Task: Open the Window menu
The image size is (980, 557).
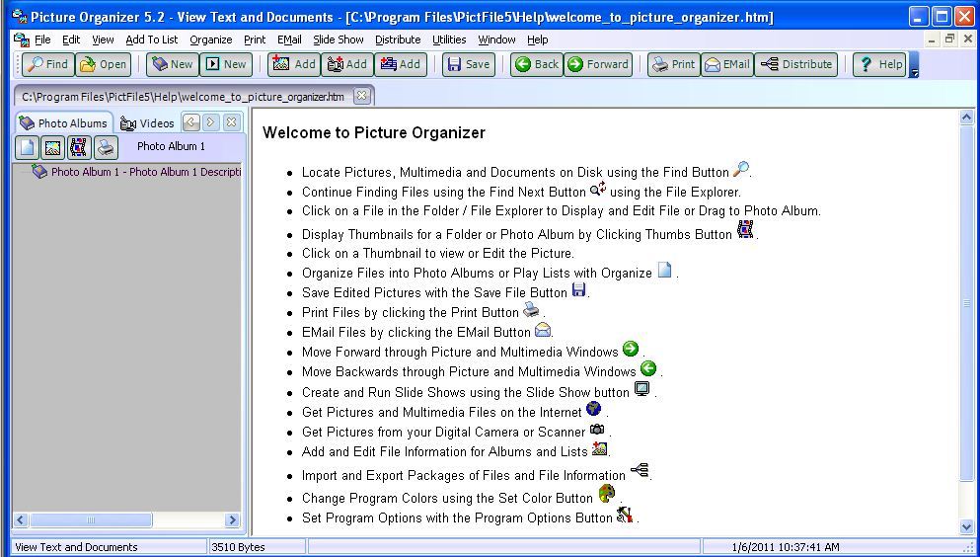Action: (x=496, y=40)
